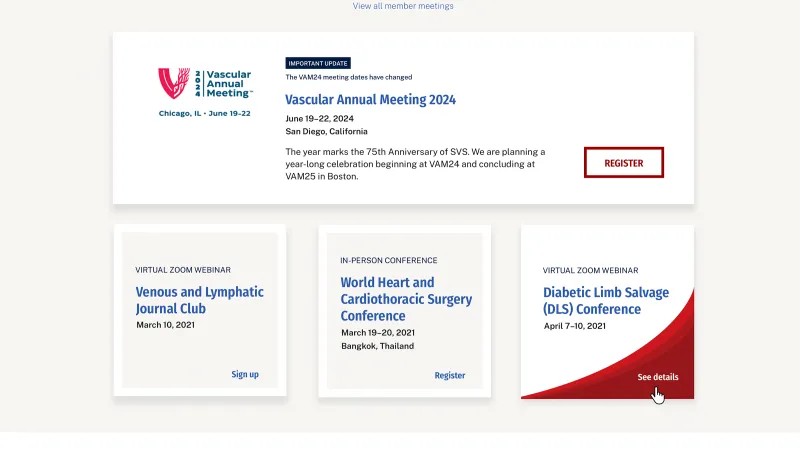Click the 'March 19–20, 2021' date text
The width and height of the screenshot is (800, 450).
click(378, 333)
